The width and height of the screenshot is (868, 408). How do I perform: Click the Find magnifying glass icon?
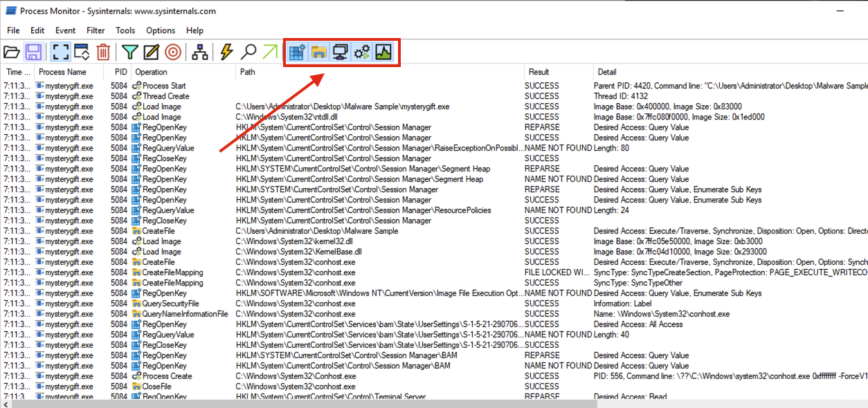tap(248, 52)
